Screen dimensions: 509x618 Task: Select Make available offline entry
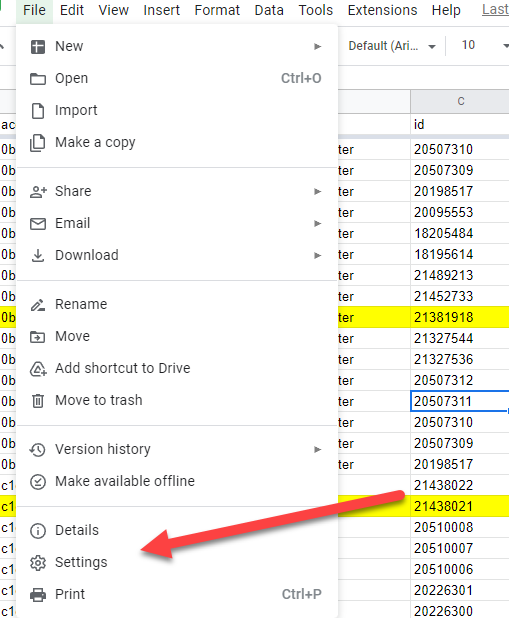tap(177, 481)
